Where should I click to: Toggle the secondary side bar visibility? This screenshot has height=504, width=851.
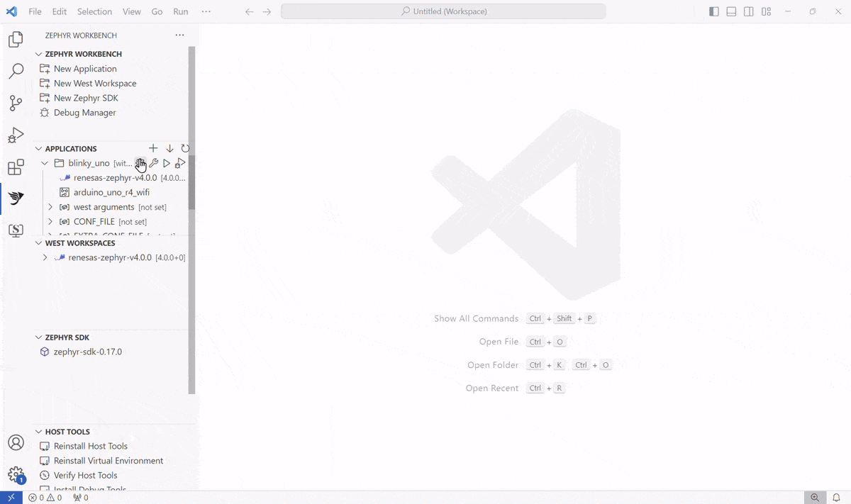749,11
